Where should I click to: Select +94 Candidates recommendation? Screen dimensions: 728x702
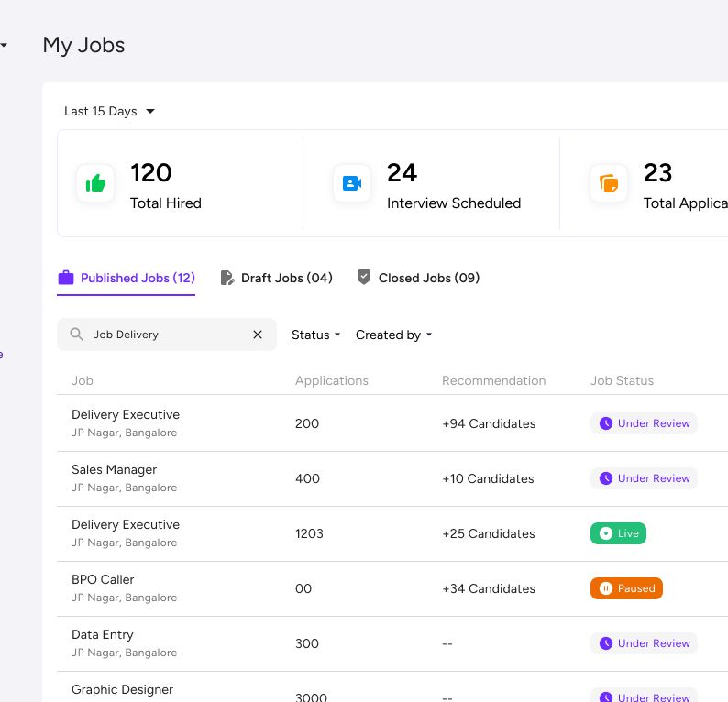coord(489,423)
